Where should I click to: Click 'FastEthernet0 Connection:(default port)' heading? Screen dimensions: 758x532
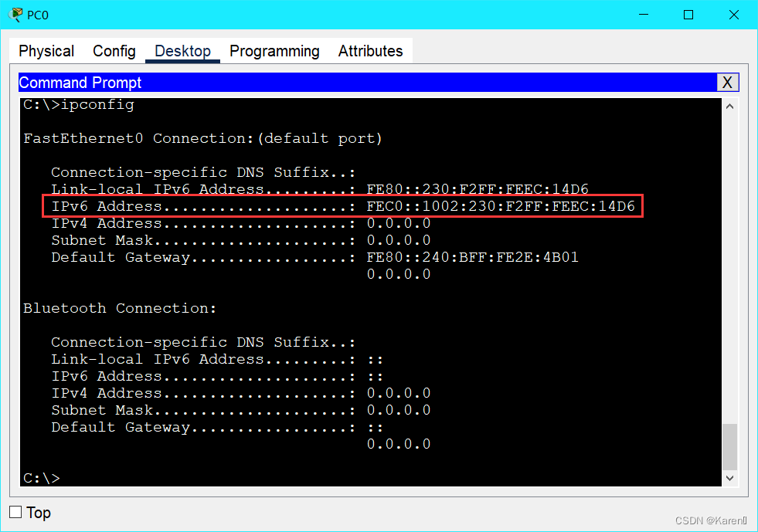[x=202, y=139]
